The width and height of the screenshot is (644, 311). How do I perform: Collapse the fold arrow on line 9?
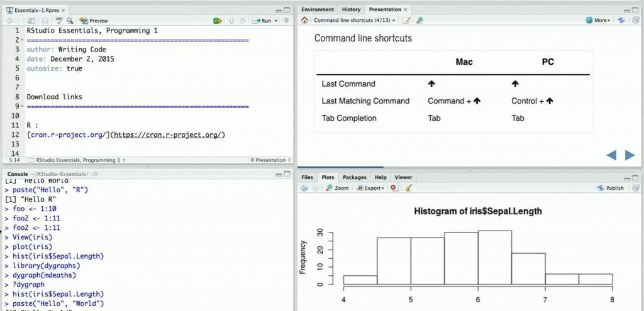(23, 107)
